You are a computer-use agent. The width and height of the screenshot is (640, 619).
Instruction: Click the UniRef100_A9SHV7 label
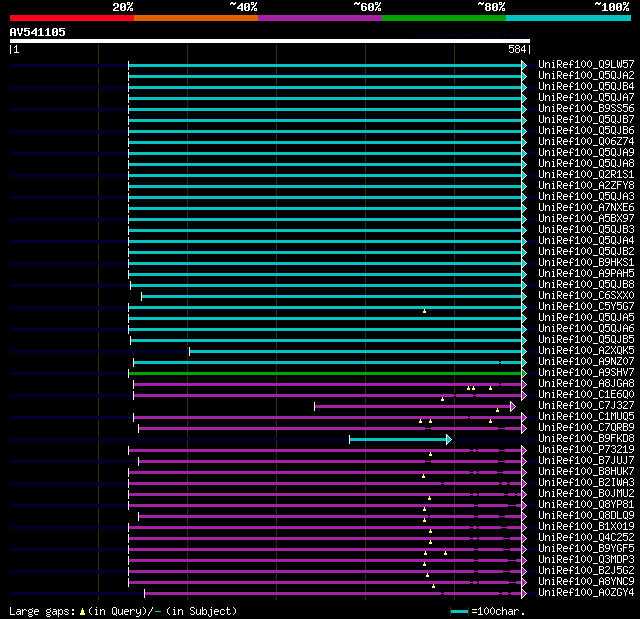(586, 373)
